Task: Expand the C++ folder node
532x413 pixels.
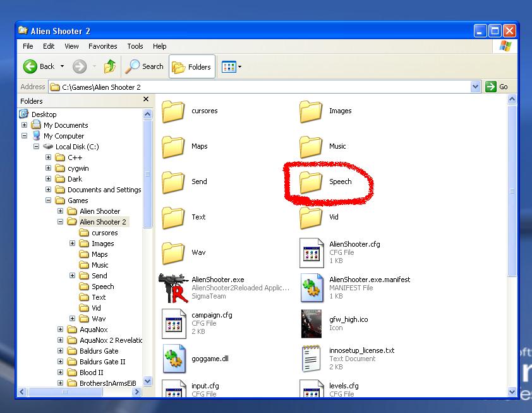Action: (49, 157)
